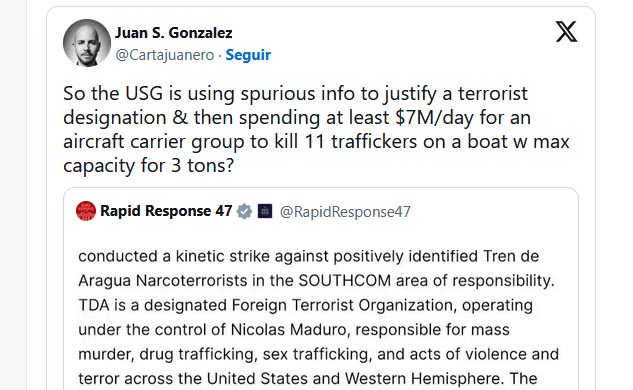Open the X logo link

click(x=566, y=32)
